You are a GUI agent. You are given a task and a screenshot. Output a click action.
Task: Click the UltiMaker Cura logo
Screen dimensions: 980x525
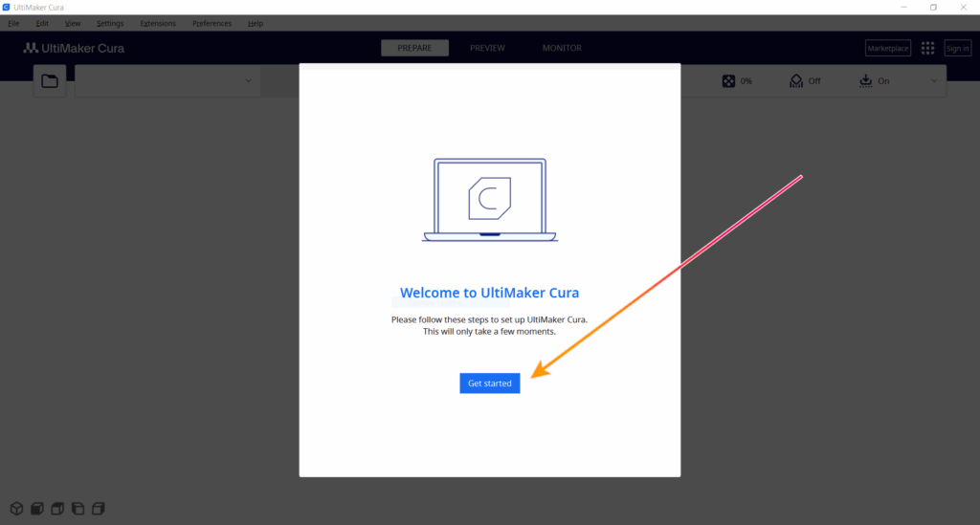tap(74, 48)
